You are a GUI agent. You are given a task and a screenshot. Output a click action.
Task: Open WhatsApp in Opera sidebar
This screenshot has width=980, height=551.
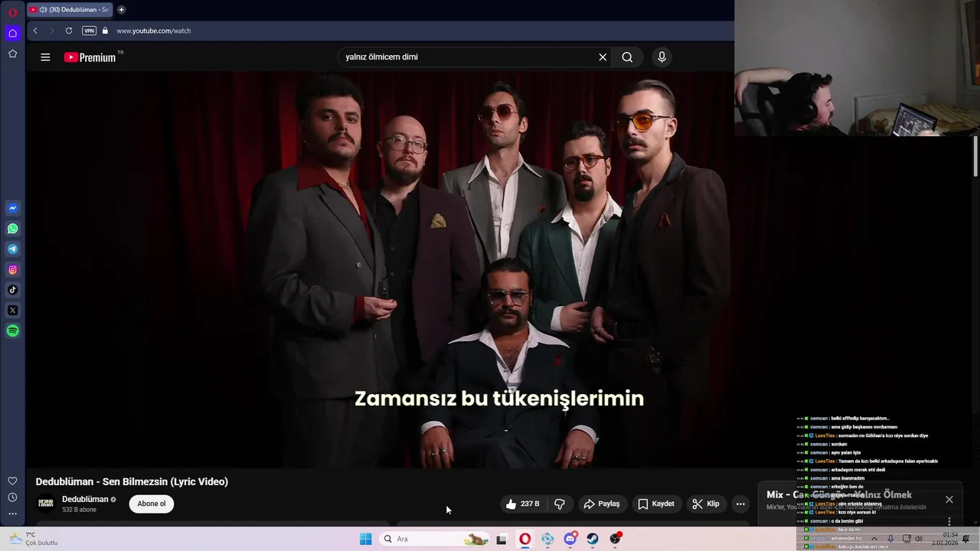click(x=12, y=229)
